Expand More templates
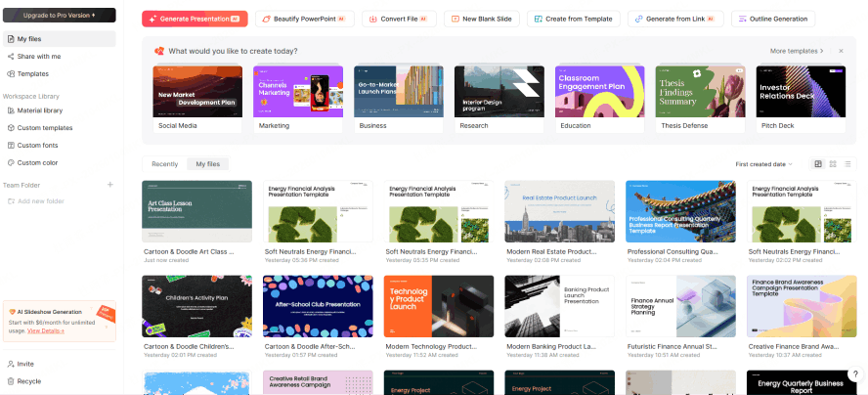 pyautogui.click(x=796, y=51)
